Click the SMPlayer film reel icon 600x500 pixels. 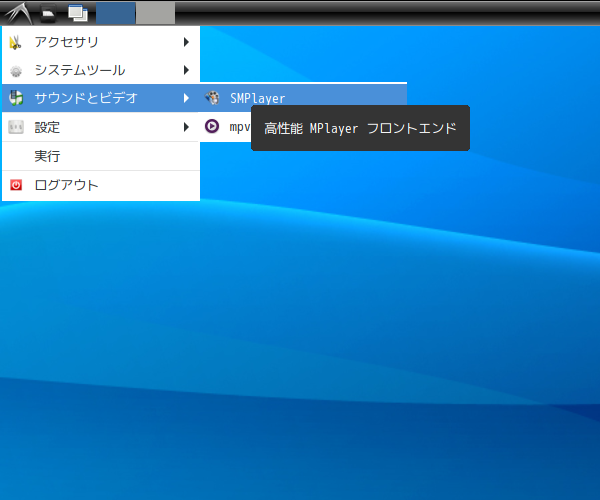tap(212, 98)
